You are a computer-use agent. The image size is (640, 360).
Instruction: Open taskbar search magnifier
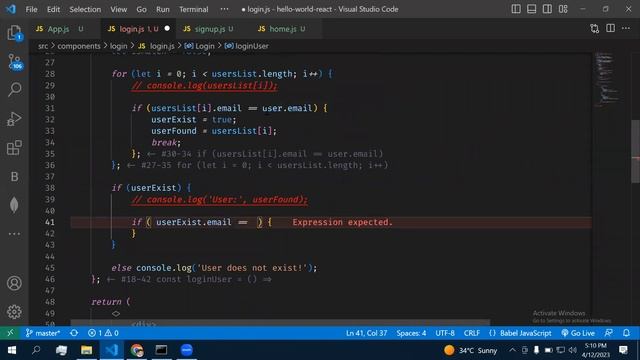click(36, 350)
